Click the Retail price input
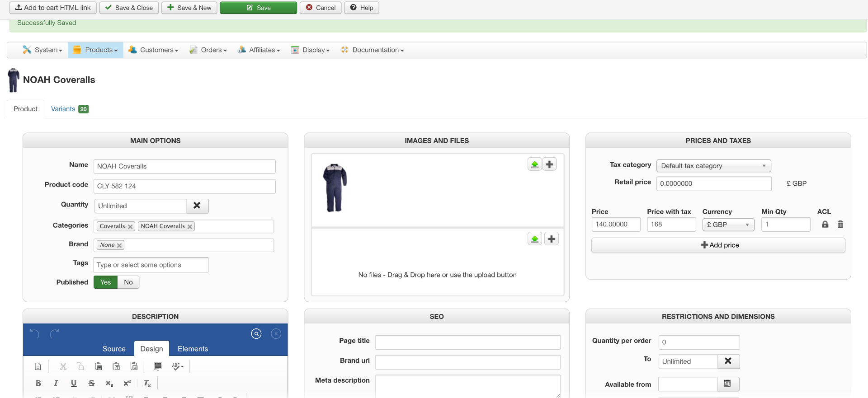The image size is (868, 398). pos(714,183)
